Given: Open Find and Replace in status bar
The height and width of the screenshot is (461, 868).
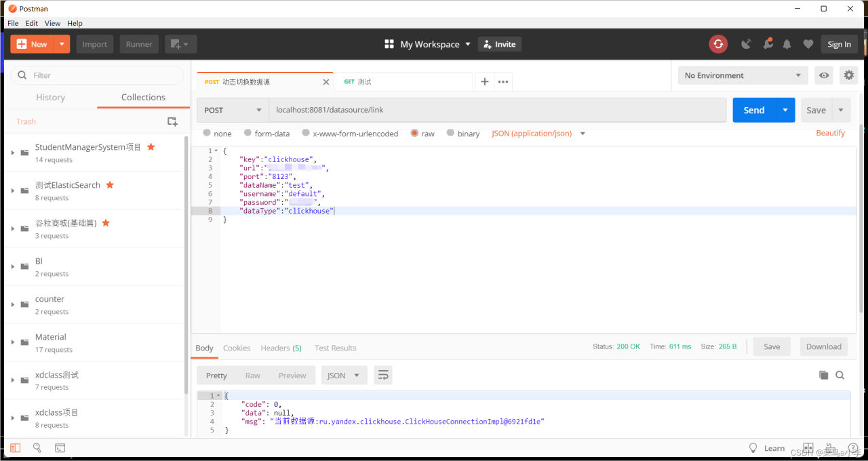Looking at the screenshot, I should (37, 448).
